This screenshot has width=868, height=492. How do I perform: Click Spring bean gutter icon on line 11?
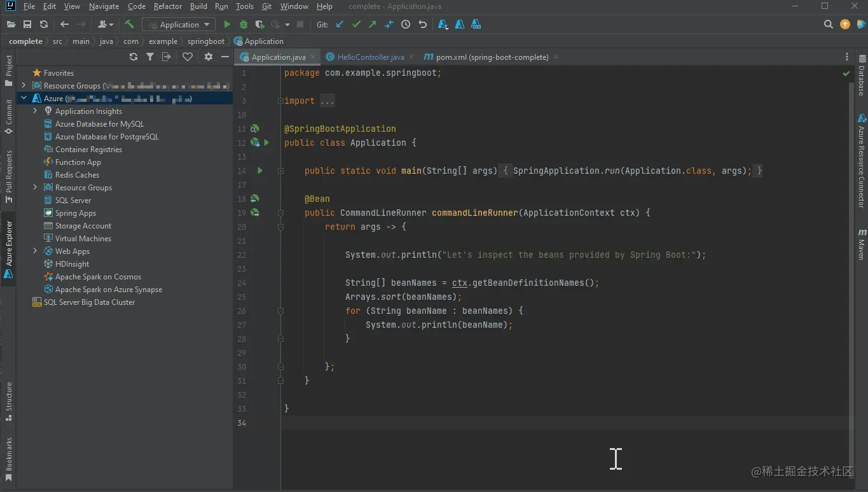pyautogui.click(x=254, y=129)
